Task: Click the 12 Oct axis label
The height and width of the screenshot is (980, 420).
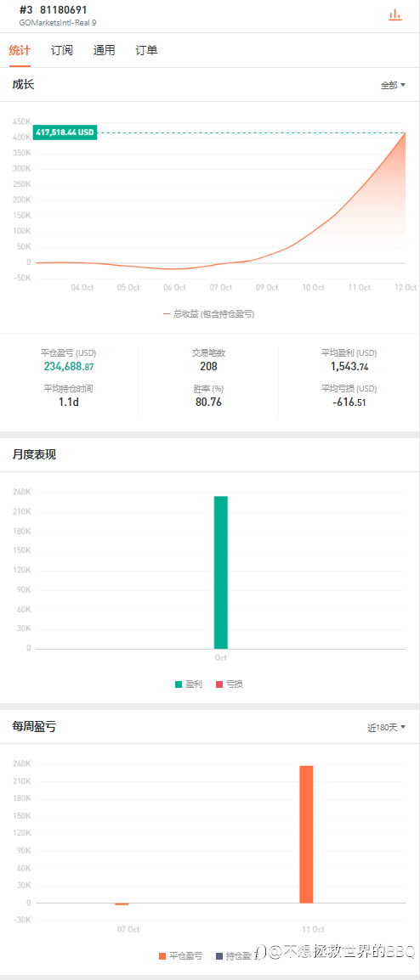Action: pos(406,288)
